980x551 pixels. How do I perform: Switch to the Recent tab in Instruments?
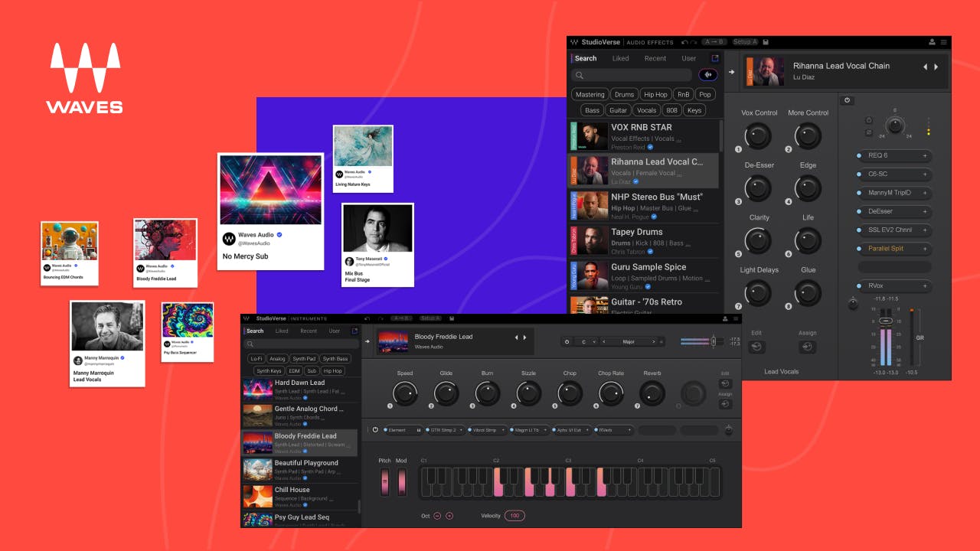[309, 331]
